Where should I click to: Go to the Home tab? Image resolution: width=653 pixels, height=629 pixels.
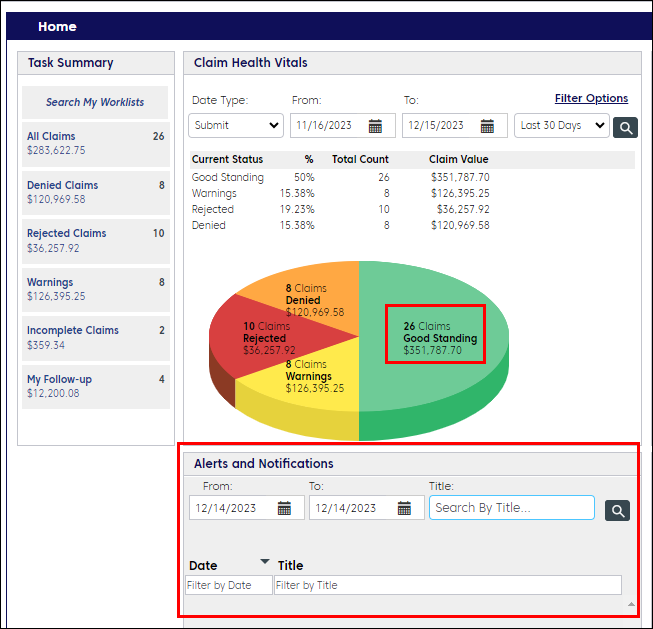tap(57, 27)
